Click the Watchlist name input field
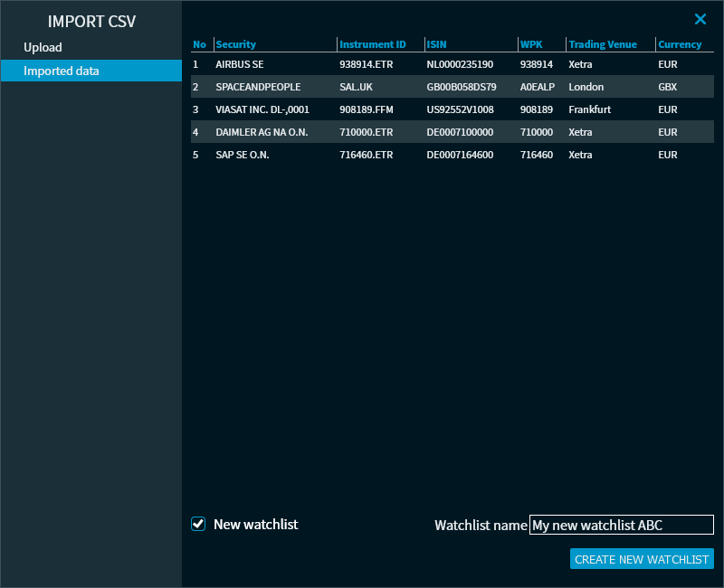The image size is (724, 588). (621, 525)
